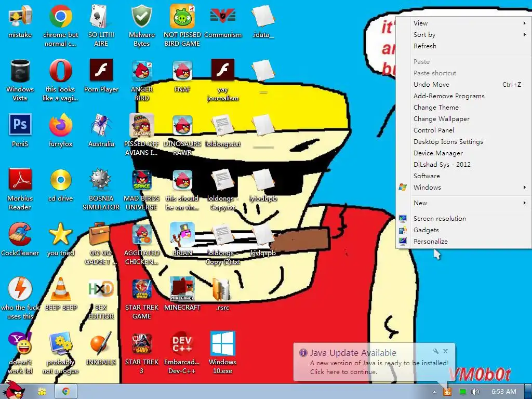532x399 pixels.
Task: Open the Communism desktop icon
Action: pos(222,16)
